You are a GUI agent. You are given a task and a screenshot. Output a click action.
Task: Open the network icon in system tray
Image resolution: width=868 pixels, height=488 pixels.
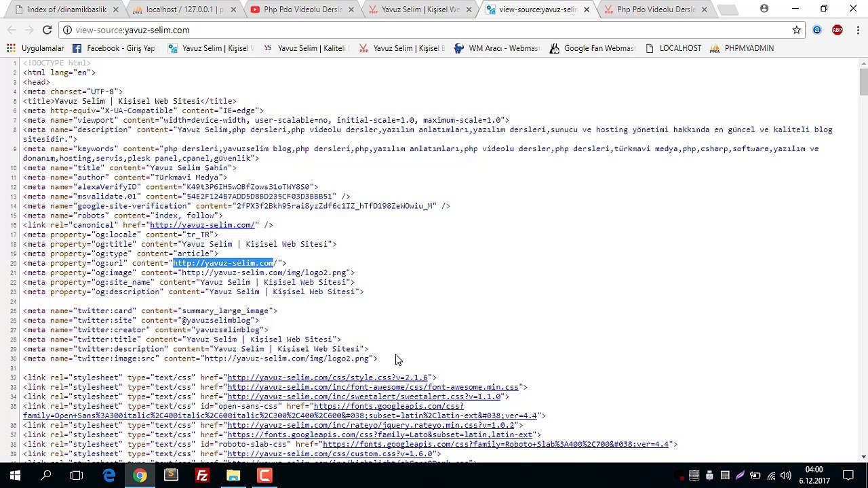[x=770, y=476]
